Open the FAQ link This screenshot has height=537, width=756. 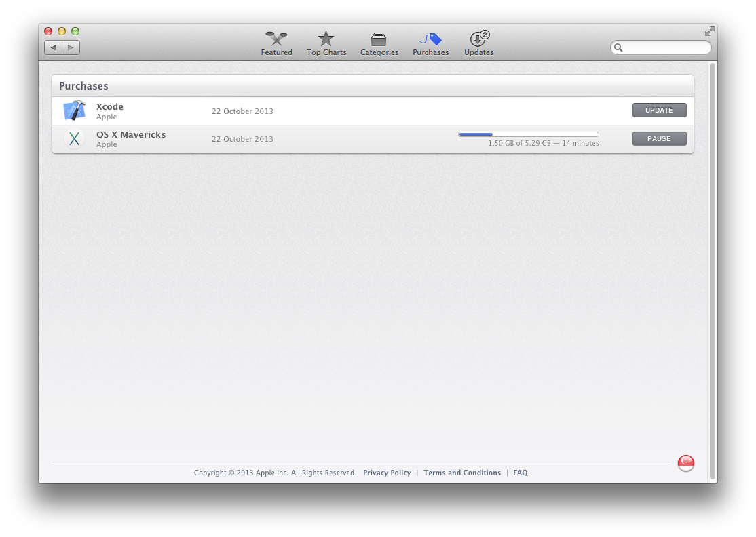tap(521, 473)
